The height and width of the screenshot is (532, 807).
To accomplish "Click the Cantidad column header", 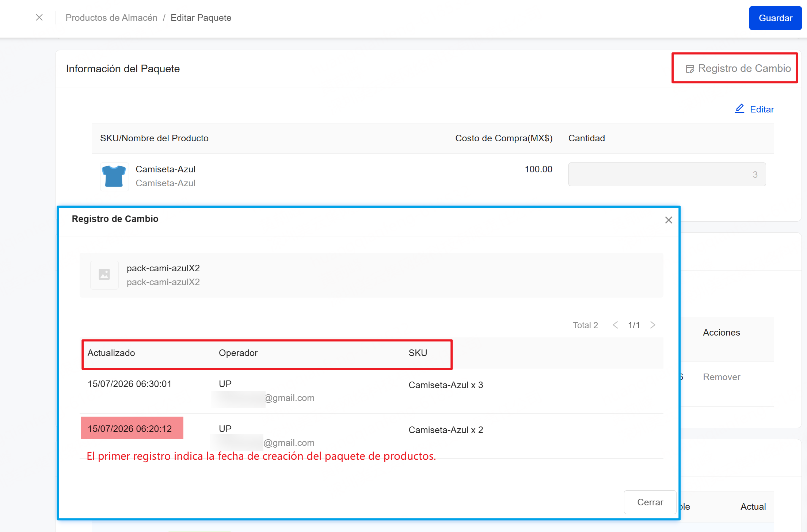I will [587, 138].
